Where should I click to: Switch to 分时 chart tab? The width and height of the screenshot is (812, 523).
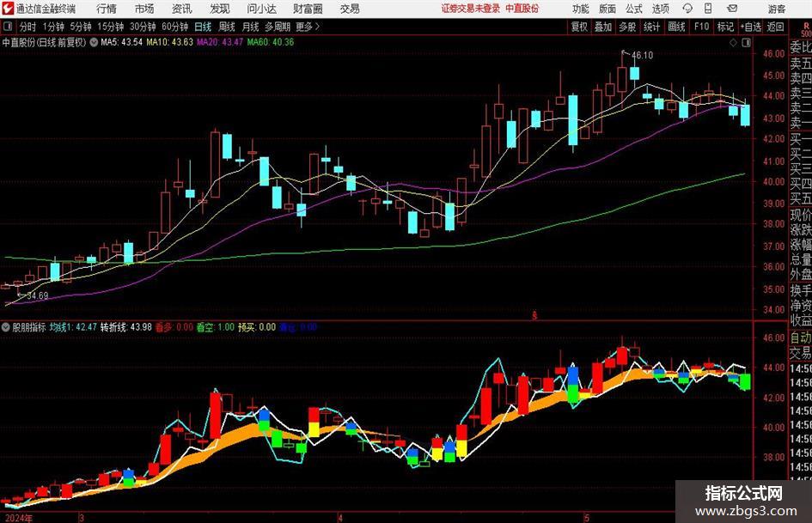click(28, 27)
